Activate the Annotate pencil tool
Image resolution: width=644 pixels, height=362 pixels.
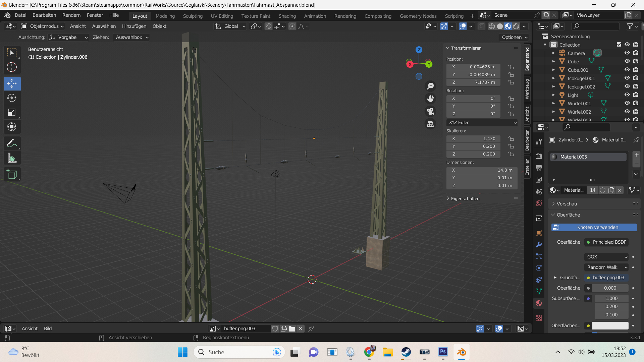point(12,143)
